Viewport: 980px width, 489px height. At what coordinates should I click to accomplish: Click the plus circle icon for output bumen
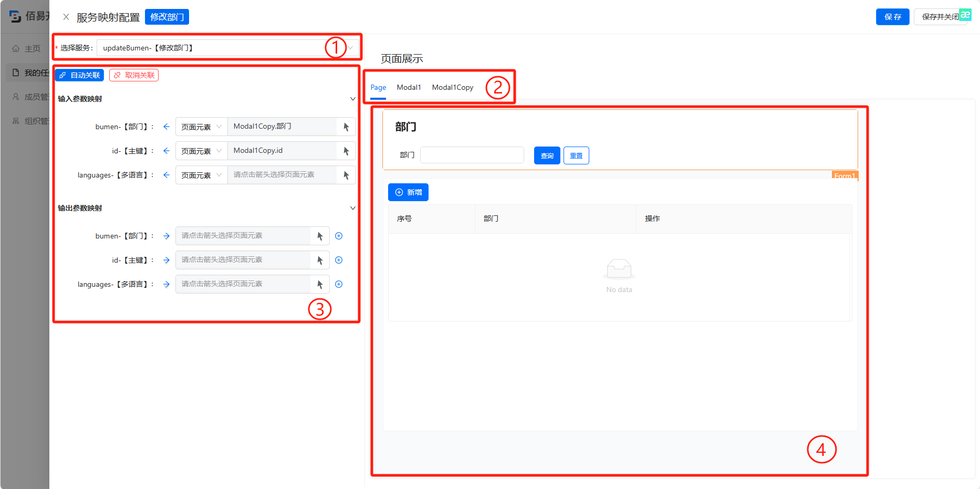pyautogui.click(x=339, y=236)
